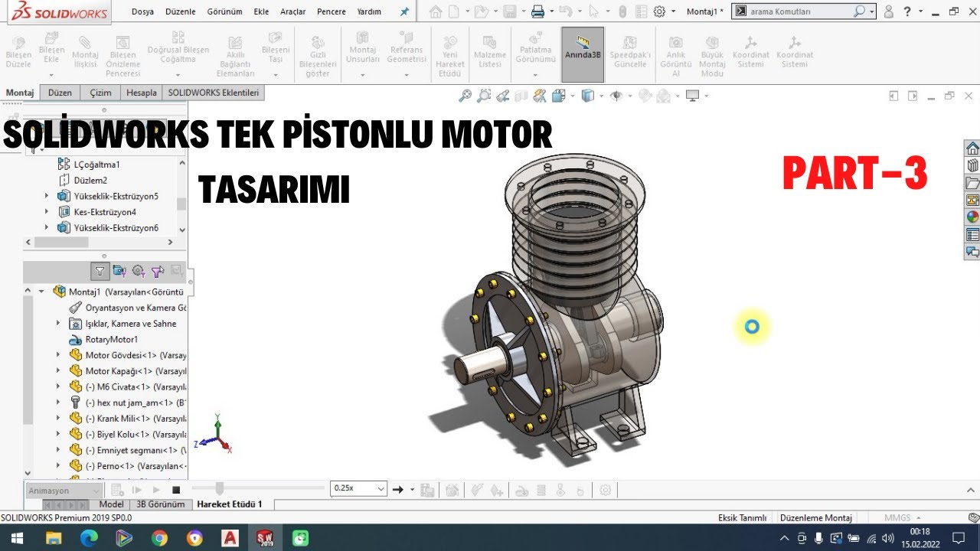Open the Display Style icon
The height and width of the screenshot is (551, 980).
click(588, 96)
